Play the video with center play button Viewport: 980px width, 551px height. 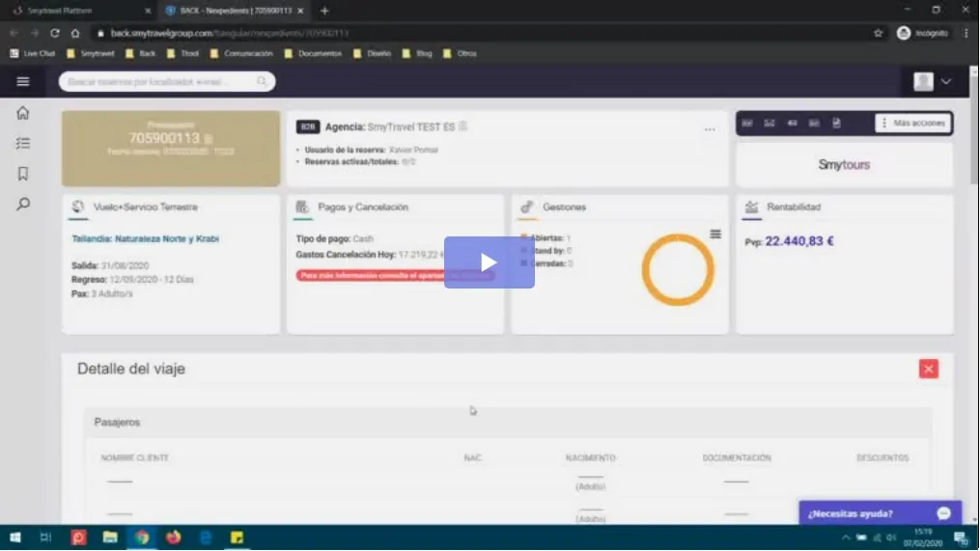(x=489, y=262)
